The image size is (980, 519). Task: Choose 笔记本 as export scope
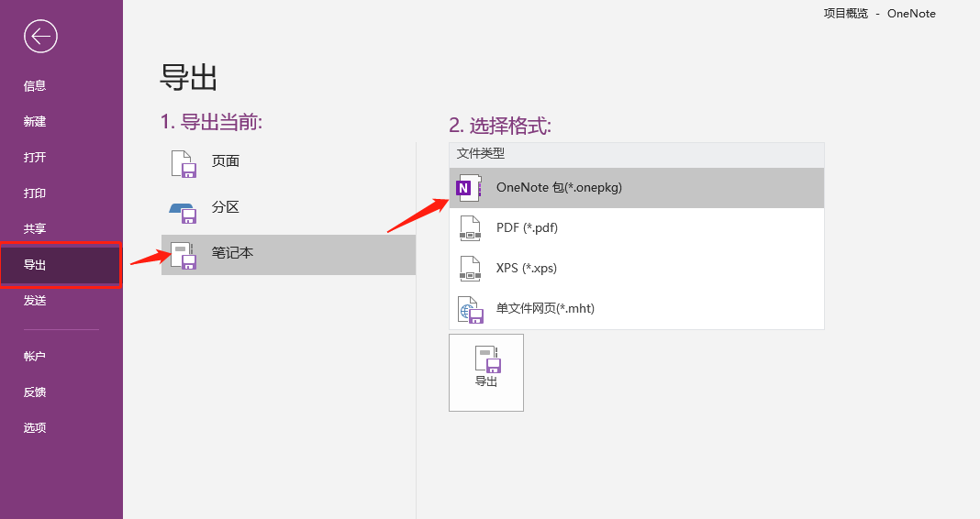pyautogui.click(x=288, y=255)
